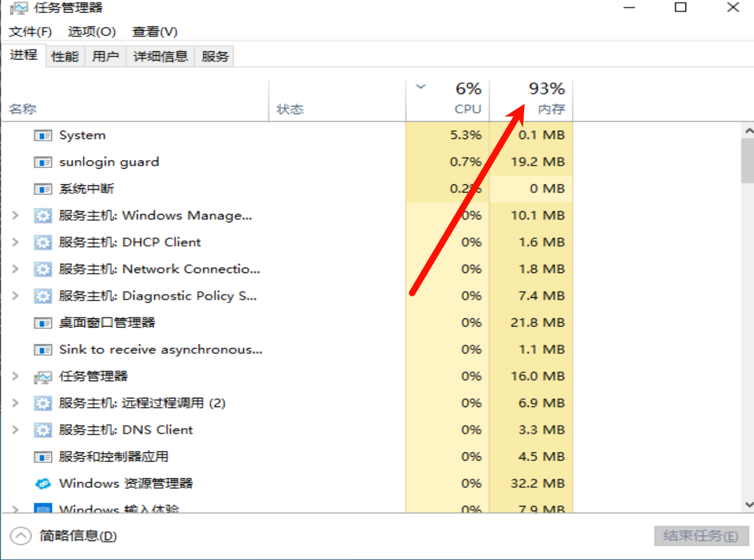Viewport: 754px width, 560px height.
Task: Click the DHCP Client service gear icon
Action: coord(43,242)
